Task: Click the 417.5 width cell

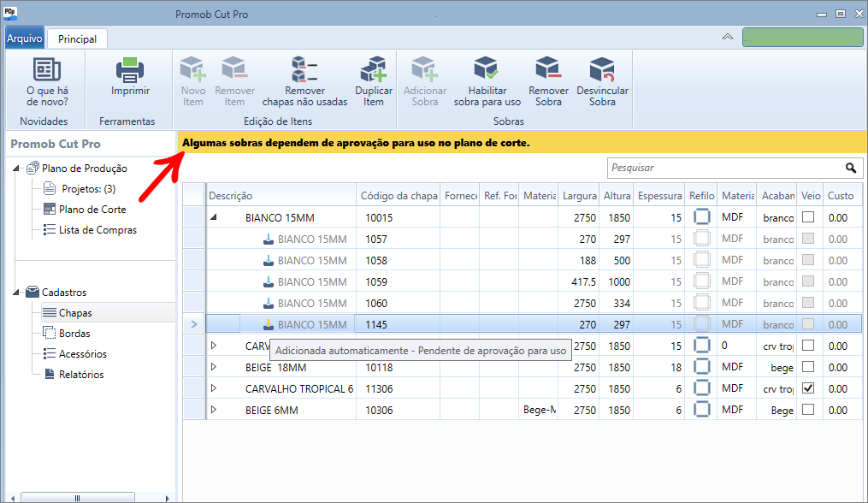Action: click(x=578, y=282)
